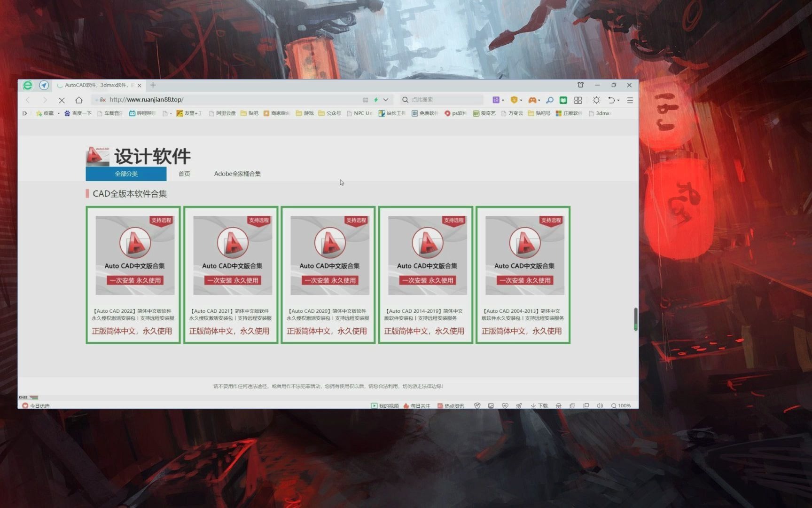
Task: Open the yellow shield security icon
Action: [x=514, y=100]
